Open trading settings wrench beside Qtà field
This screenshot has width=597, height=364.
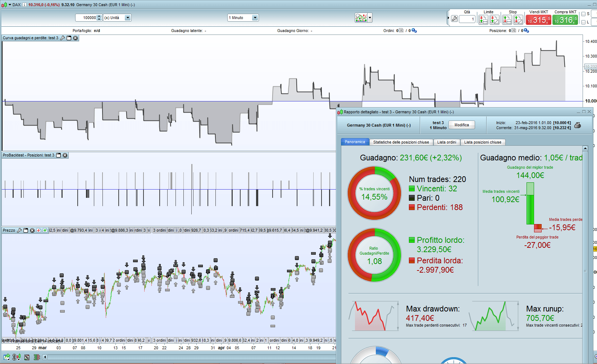tap(454, 19)
